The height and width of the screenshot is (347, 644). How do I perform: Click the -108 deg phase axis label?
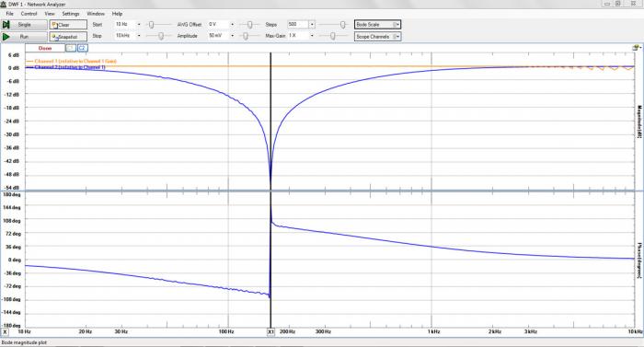pos(11,299)
